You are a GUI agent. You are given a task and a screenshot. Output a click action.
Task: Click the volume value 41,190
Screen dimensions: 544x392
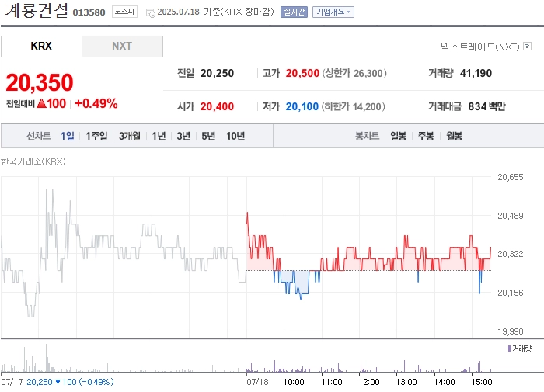coord(476,73)
